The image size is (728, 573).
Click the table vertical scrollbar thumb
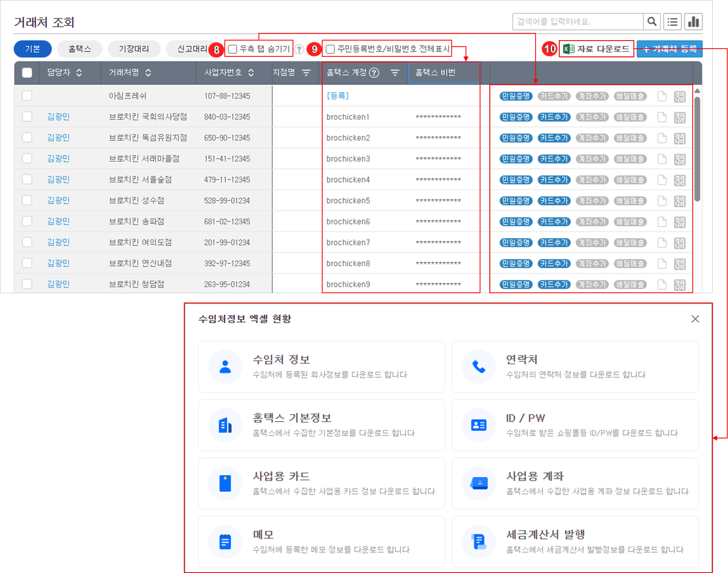[x=697, y=149]
